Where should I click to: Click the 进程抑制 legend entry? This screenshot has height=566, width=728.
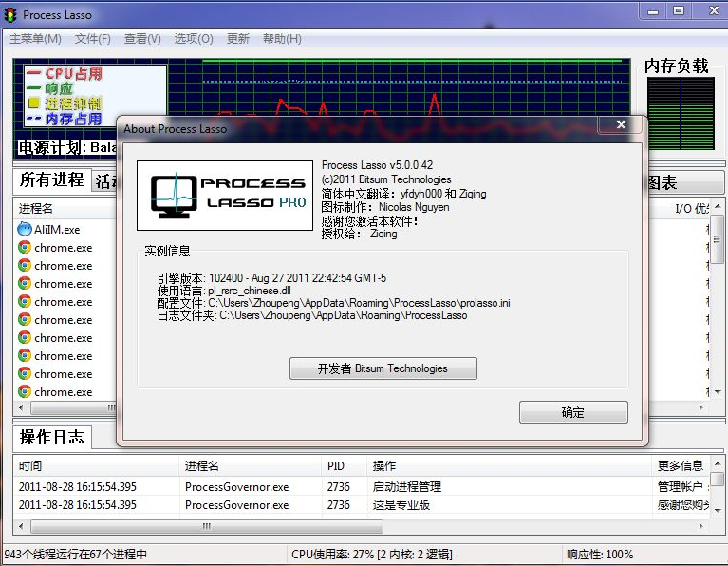(x=65, y=104)
